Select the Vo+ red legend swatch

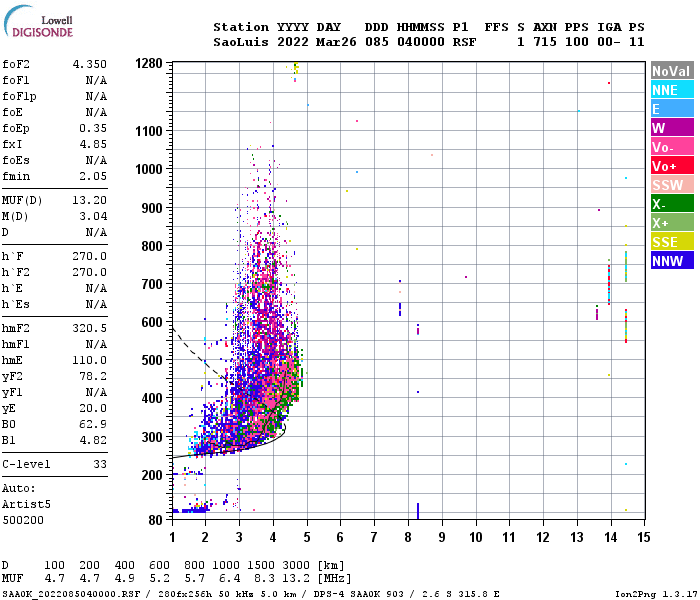coord(672,166)
